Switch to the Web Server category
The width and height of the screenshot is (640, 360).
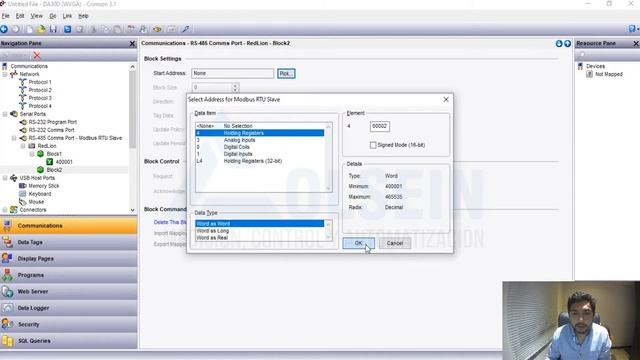coord(69,291)
